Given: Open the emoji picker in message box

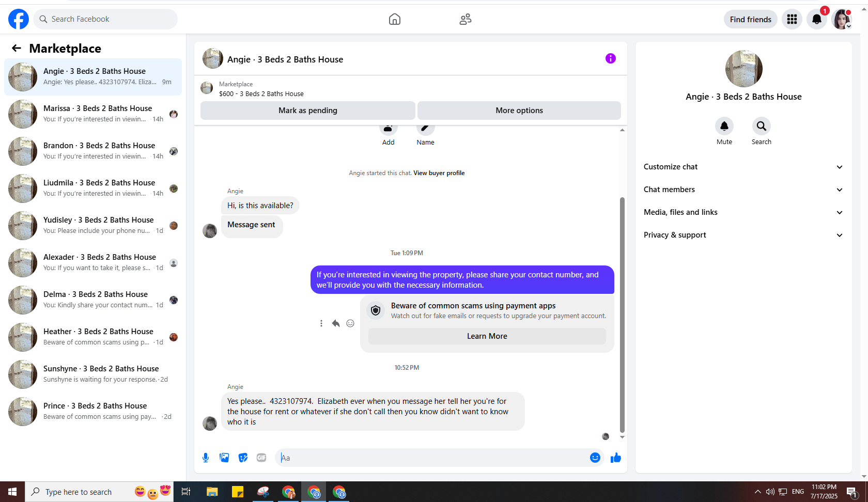Looking at the screenshot, I should click(595, 458).
